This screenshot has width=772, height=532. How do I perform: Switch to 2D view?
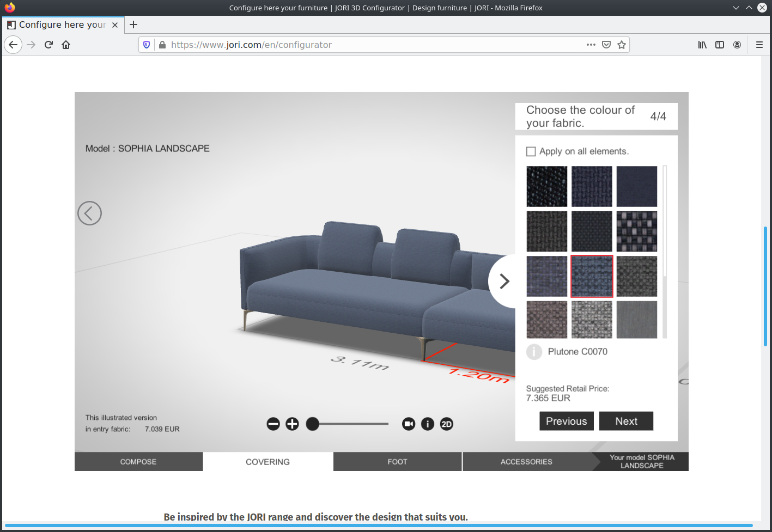[447, 424]
